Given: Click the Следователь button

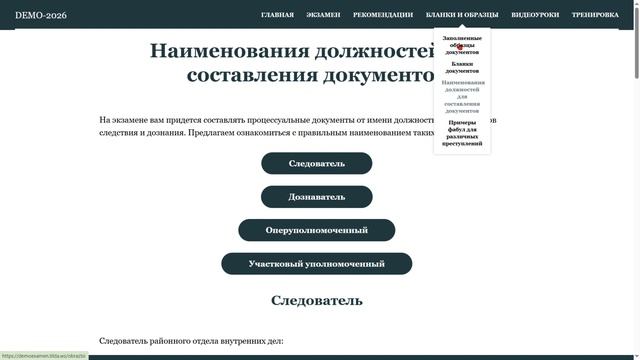Looking at the screenshot, I should pos(317,163).
